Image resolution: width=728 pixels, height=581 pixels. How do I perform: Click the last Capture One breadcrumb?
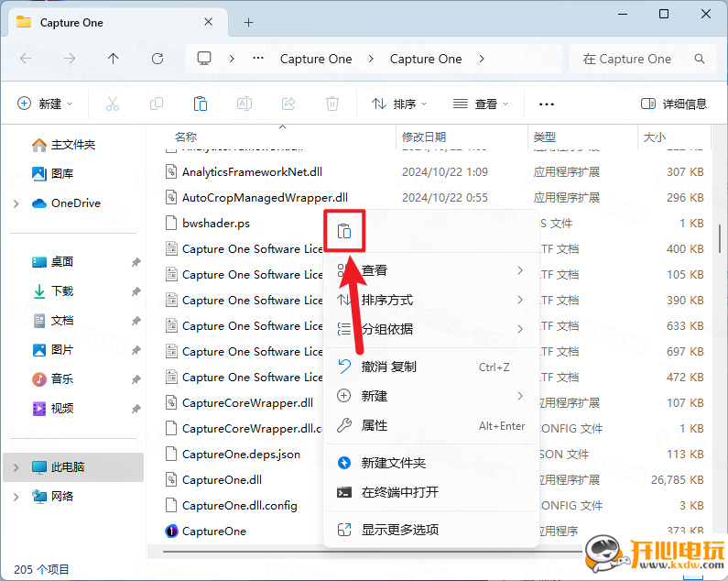(x=426, y=59)
